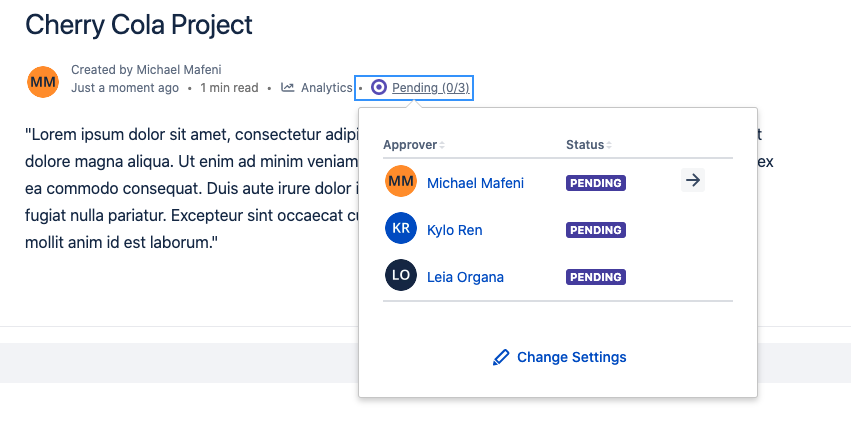Click the purple pending status circle icon
Viewport: 851px width, 434px height.
click(x=378, y=88)
